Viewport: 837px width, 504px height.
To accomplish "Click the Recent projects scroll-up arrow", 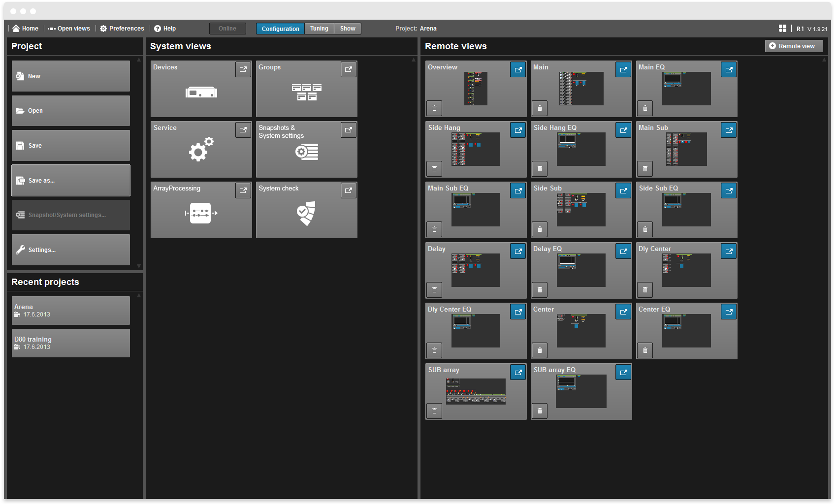I will tap(139, 295).
